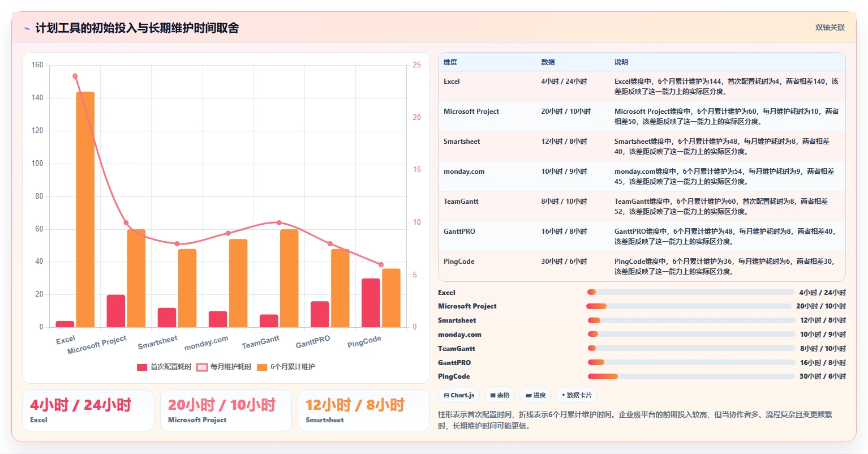Click the GanttPRO progress bar
868x454 pixels.
[x=691, y=362]
